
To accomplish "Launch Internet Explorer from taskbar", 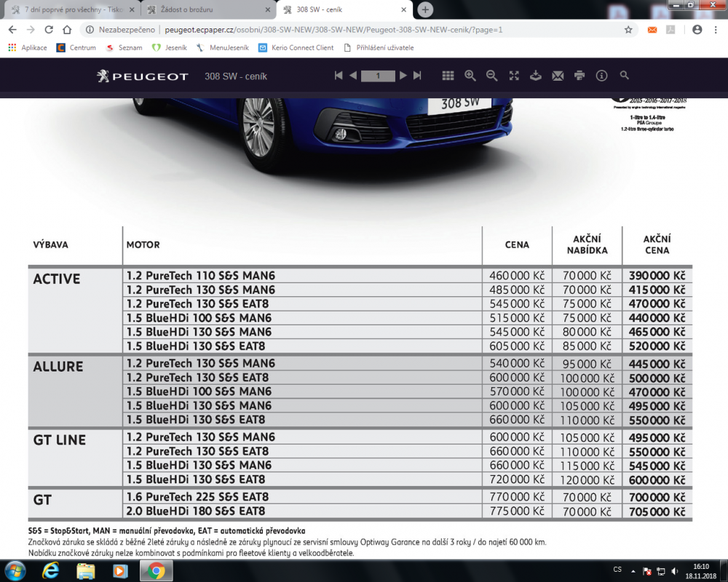I will tap(50, 571).
